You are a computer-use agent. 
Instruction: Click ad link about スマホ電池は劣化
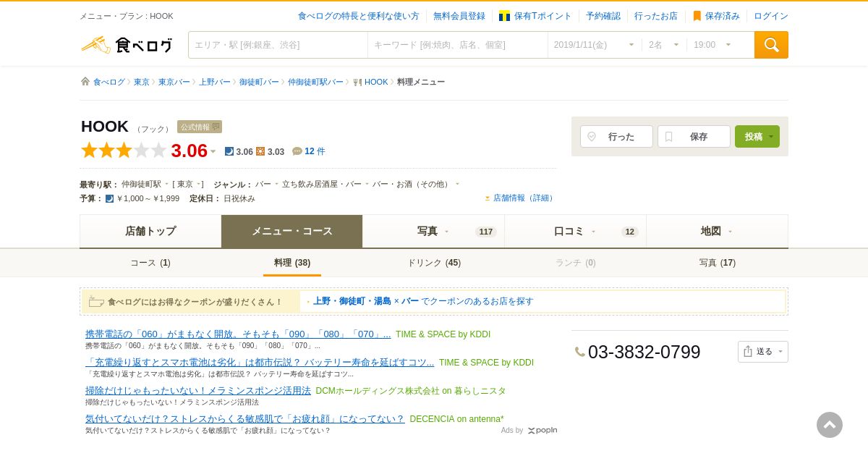tap(260, 362)
